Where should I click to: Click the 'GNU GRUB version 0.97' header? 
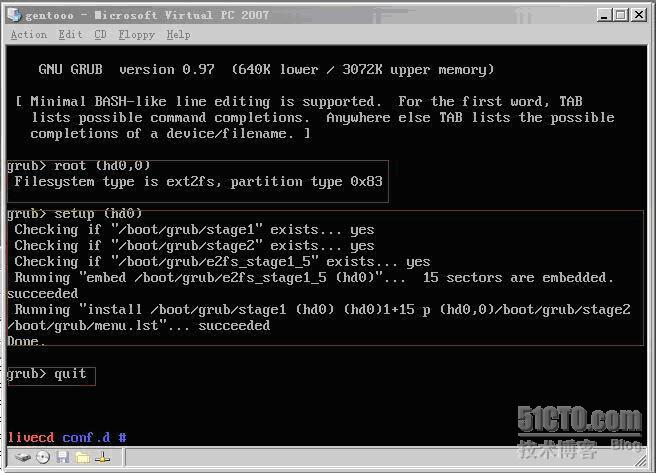click(126, 69)
